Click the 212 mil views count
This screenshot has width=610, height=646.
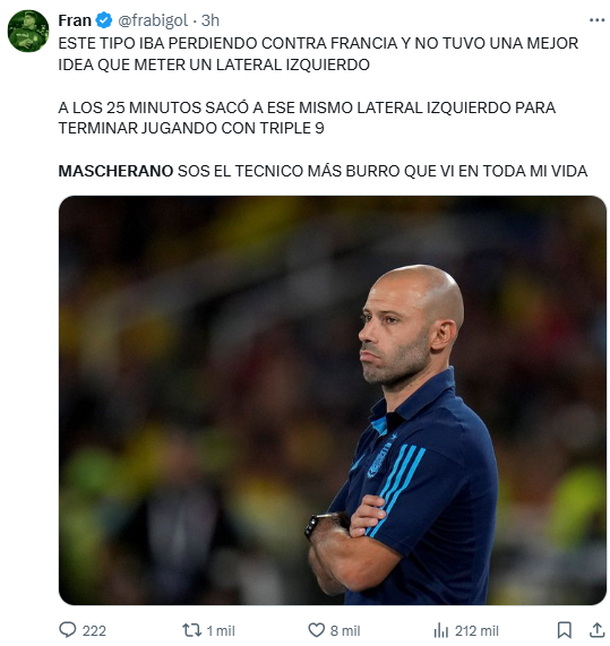tap(477, 631)
